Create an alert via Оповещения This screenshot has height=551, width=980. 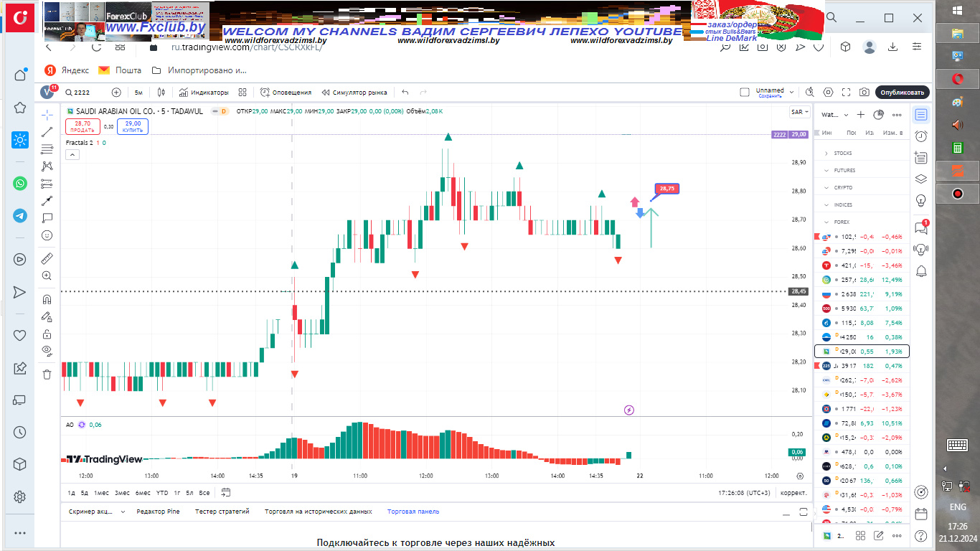point(286,93)
